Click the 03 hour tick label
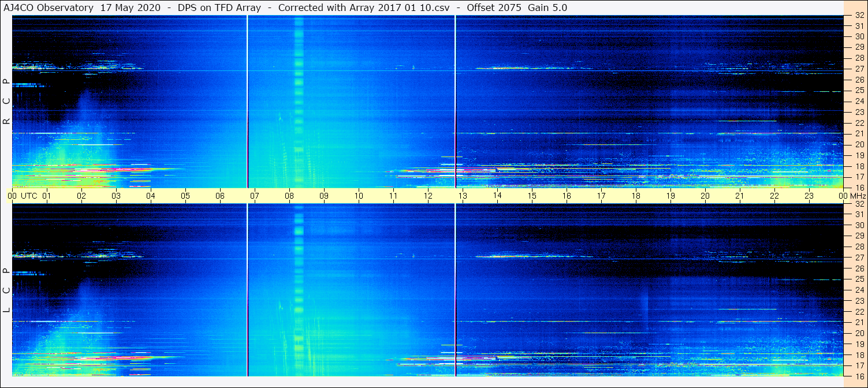The width and height of the screenshot is (868, 388). [x=116, y=196]
